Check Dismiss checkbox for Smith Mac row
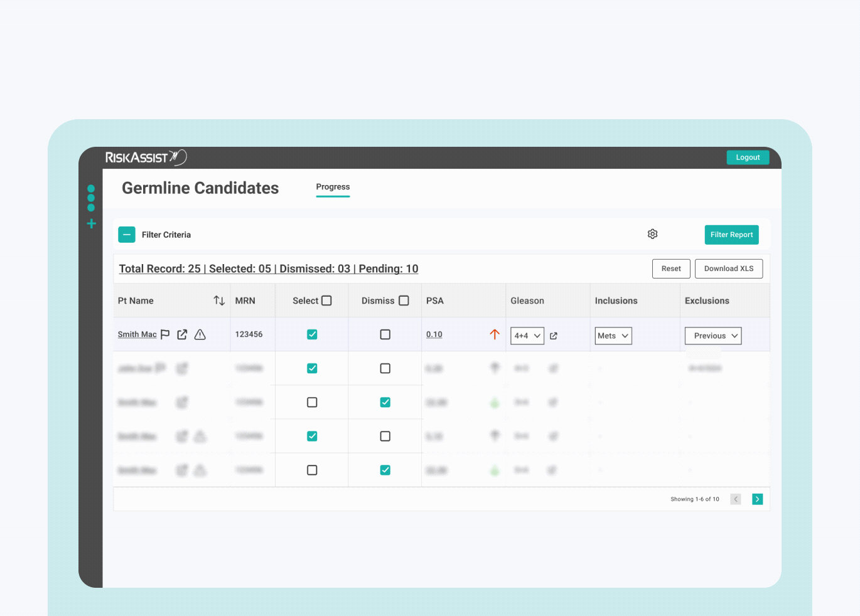 (x=385, y=334)
